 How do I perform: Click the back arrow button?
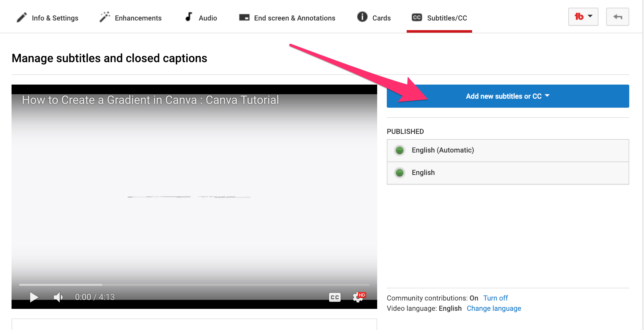tap(617, 17)
